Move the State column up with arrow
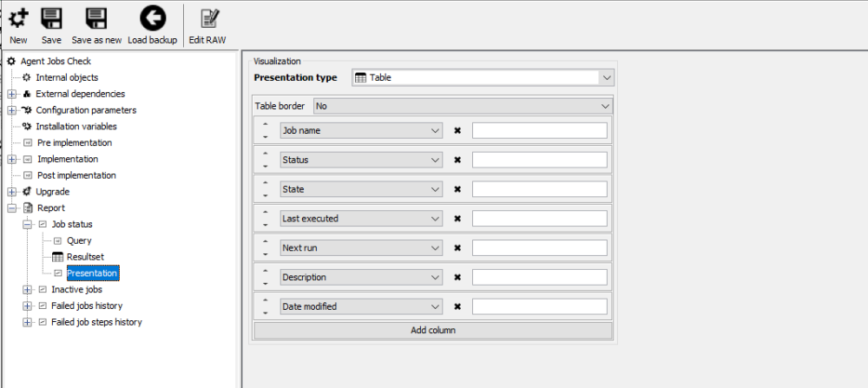This screenshot has width=868, height=388. 265,183
